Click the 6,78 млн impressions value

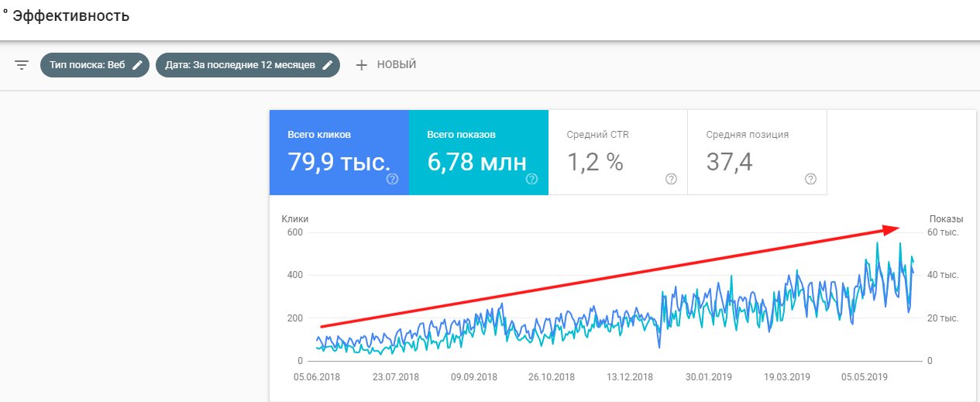[476, 162]
